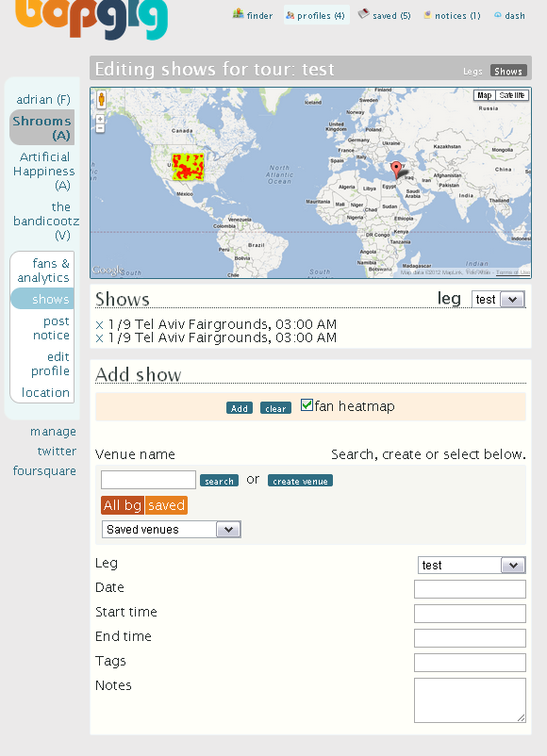Click the dash icon in top navigation
Screen dimensions: 547x756
[x=497, y=15]
